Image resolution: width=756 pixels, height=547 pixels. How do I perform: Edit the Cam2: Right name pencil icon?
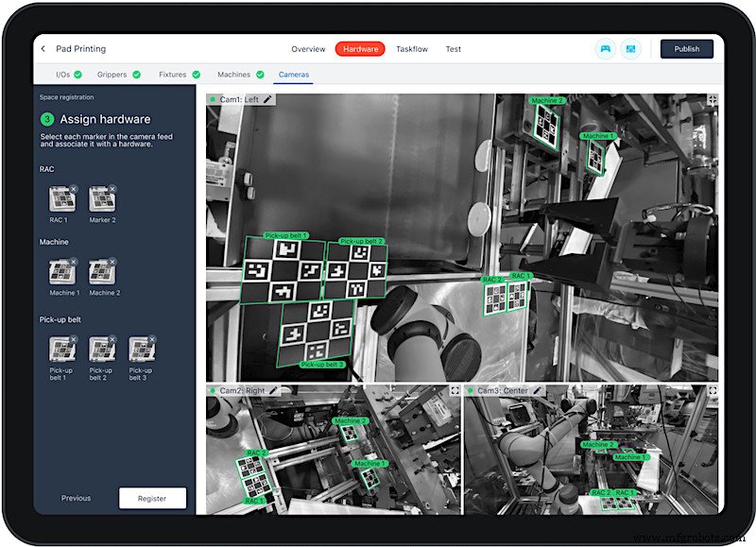pyautogui.click(x=274, y=390)
